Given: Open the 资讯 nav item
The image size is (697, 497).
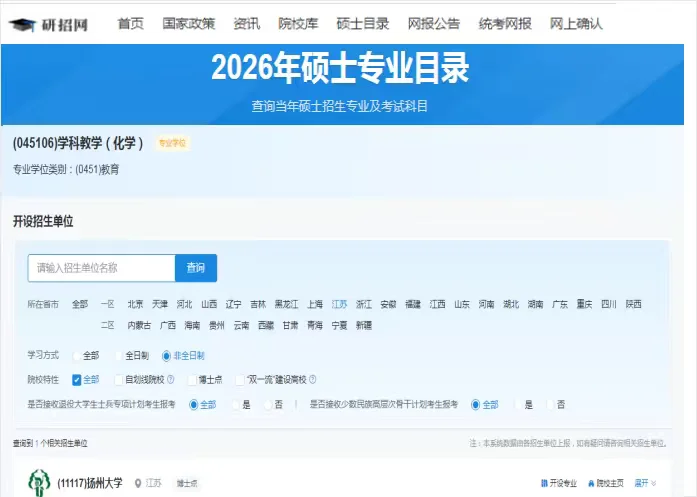Looking at the screenshot, I should [247, 24].
